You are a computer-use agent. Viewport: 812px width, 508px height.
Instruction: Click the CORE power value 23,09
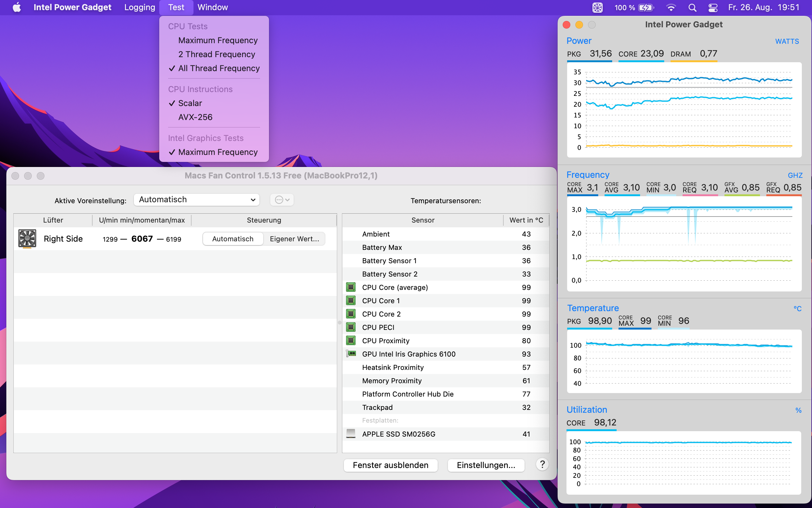click(x=652, y=53)
